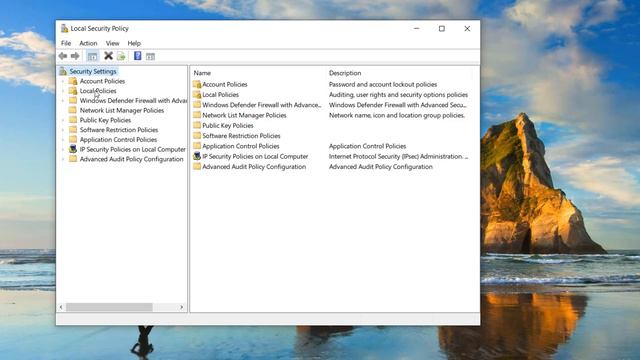Select Security Settings root in tree
This screenshot has height=360, width=640.
(x=93, y=71)
